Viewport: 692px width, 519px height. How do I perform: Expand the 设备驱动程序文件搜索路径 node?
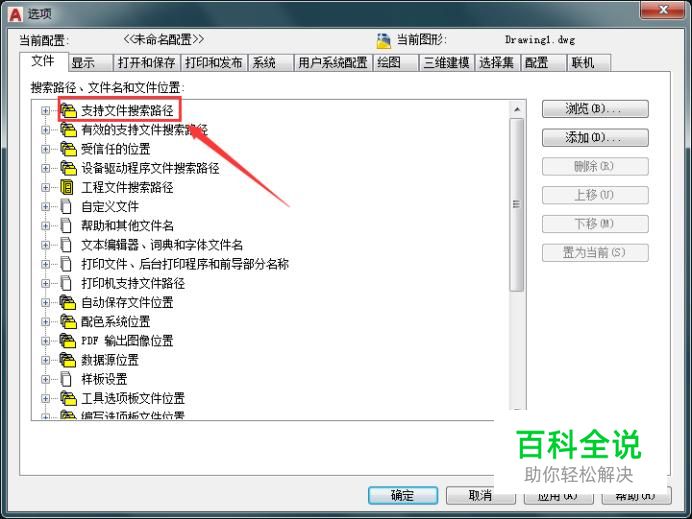tap(45, 168)
